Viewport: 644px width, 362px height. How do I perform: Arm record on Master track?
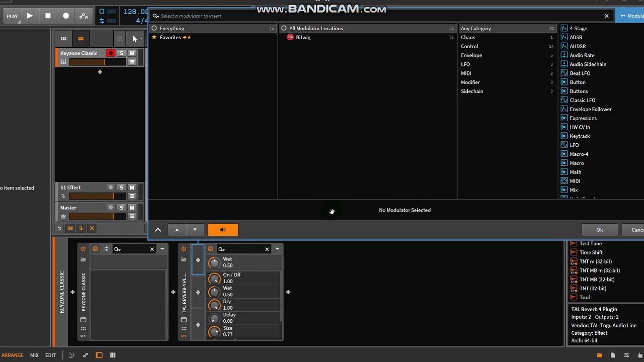click(111, 208)
